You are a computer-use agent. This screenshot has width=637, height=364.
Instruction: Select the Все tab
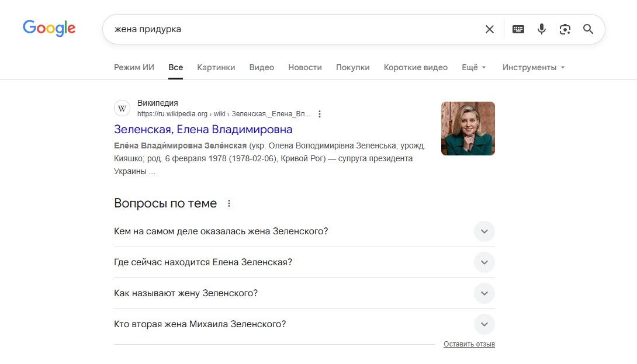(x=175, y=67)
